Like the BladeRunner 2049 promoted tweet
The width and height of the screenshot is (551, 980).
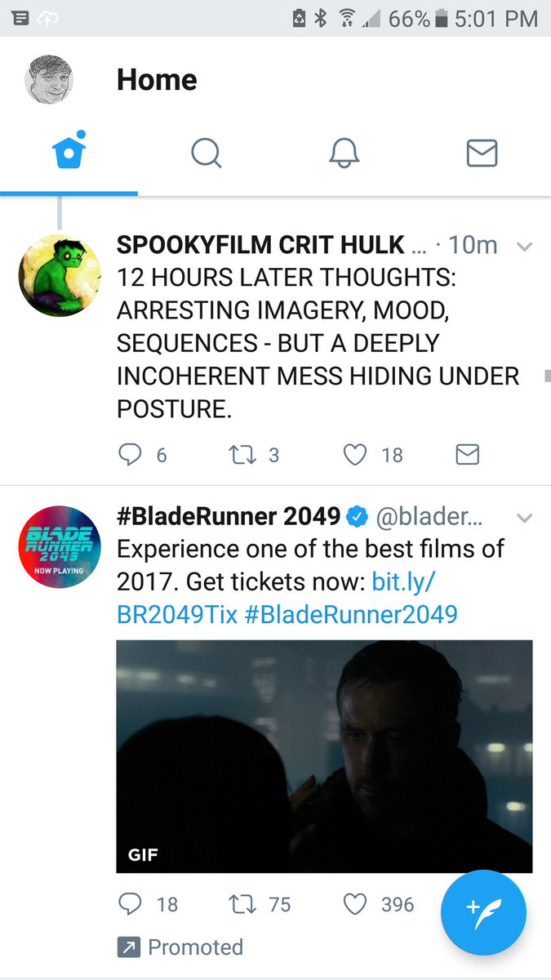tap(378, 904)
